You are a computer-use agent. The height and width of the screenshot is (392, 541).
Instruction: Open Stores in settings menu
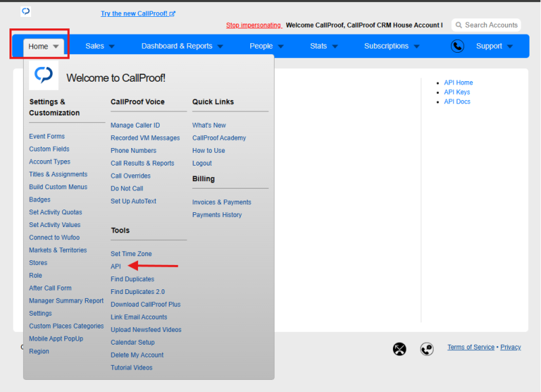(x=38, y=263)
